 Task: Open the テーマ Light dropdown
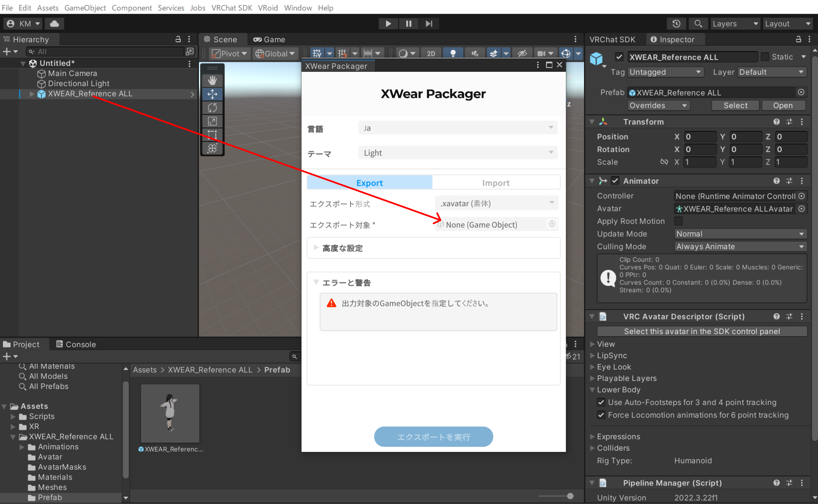[458, 153]
